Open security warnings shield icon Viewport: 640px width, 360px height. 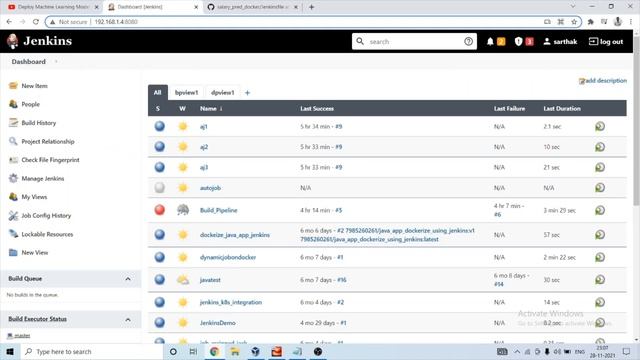pyautogui.click(x=518, y=41)
